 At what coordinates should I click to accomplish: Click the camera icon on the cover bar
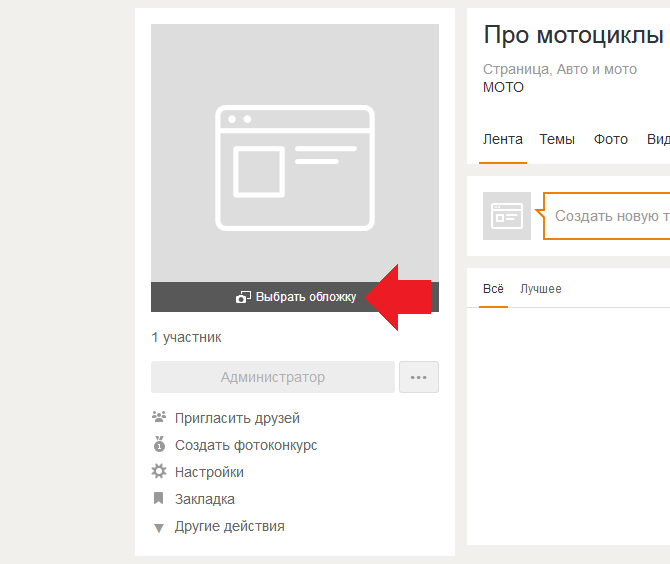tap(243, 297)
